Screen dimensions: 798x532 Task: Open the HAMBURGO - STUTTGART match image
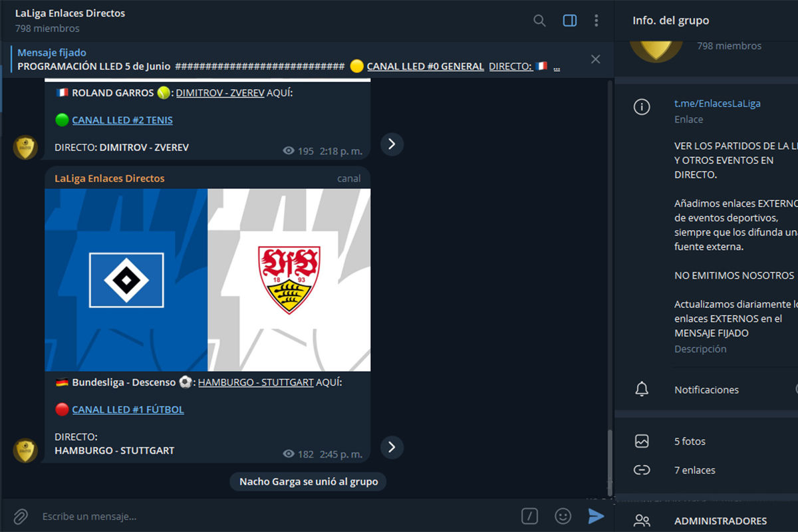pyautogui.click(x=207, y=279)
